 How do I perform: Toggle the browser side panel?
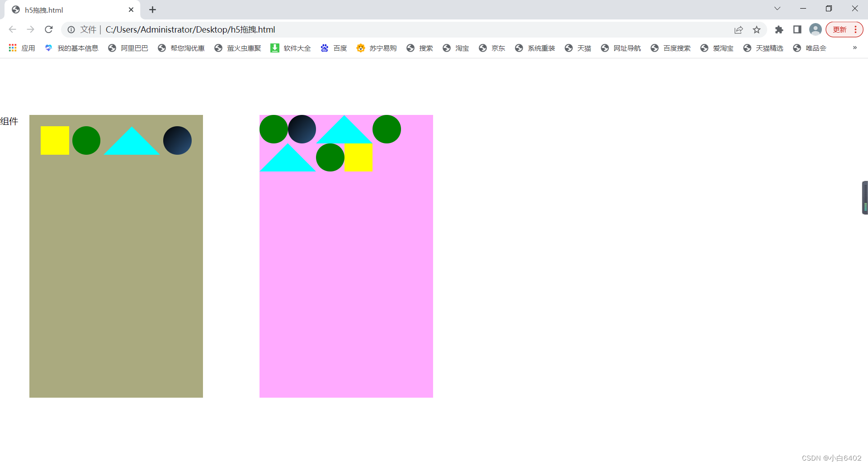pyautogui.click(x=797, y=29)
